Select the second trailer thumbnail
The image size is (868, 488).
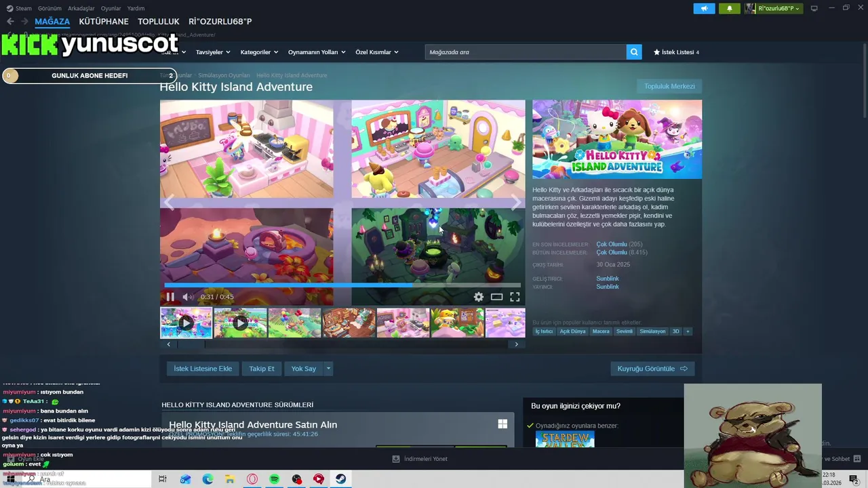(240, 323)
